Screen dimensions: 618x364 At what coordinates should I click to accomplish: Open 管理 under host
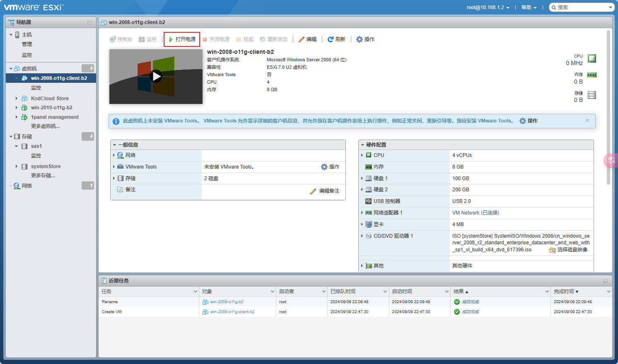pyautogui.click(x=27, y=44)
